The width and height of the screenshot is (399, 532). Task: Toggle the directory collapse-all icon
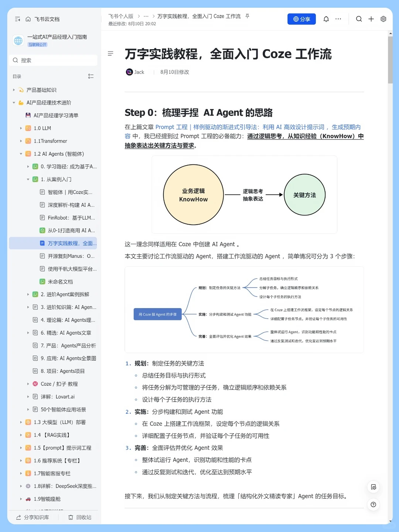pyautogui.click(x=91, y=76)
